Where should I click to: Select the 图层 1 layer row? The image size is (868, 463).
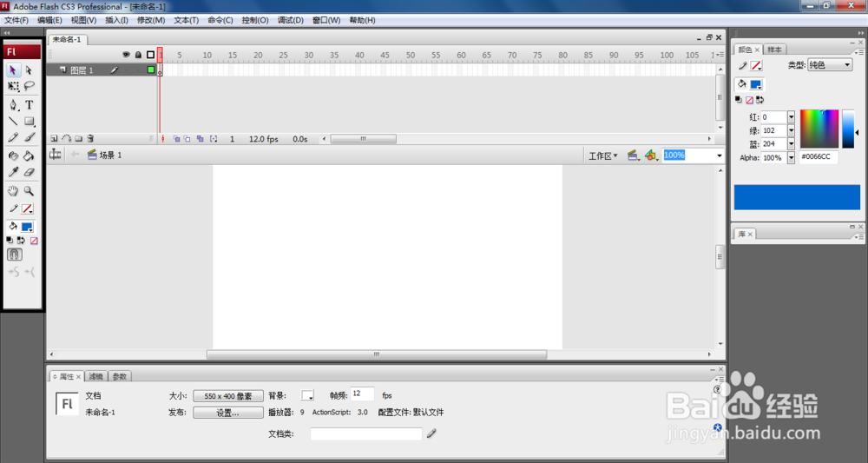coord(102,69)
